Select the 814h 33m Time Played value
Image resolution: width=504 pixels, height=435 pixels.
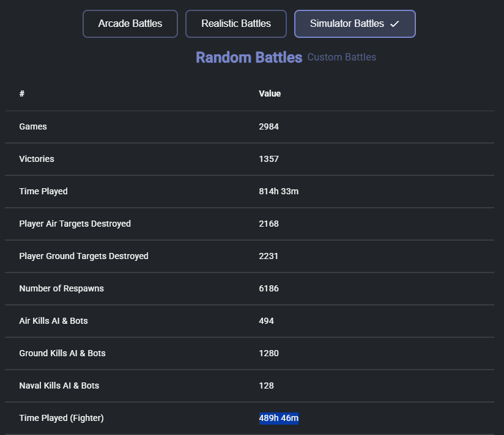coord(278,191)
